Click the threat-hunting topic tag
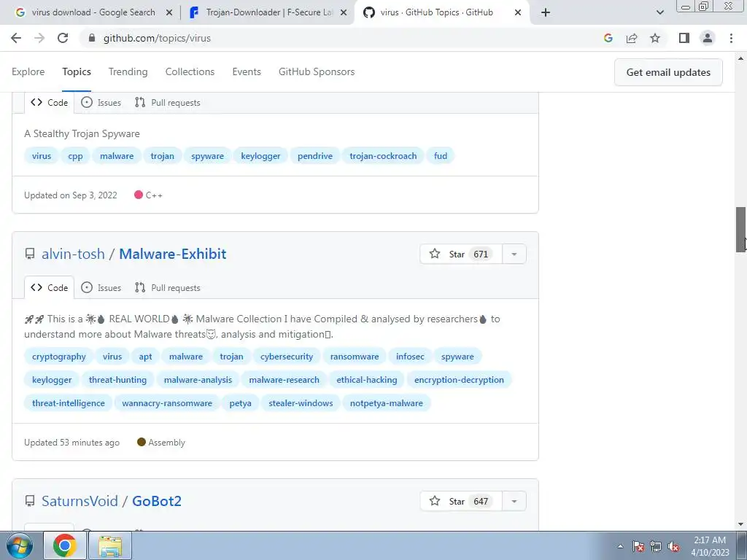The image size is (747, 560). tap(117, 379)
